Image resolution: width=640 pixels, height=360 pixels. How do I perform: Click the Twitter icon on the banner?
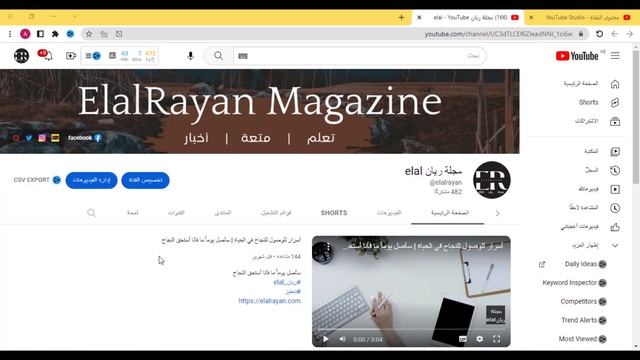[29, 138]
